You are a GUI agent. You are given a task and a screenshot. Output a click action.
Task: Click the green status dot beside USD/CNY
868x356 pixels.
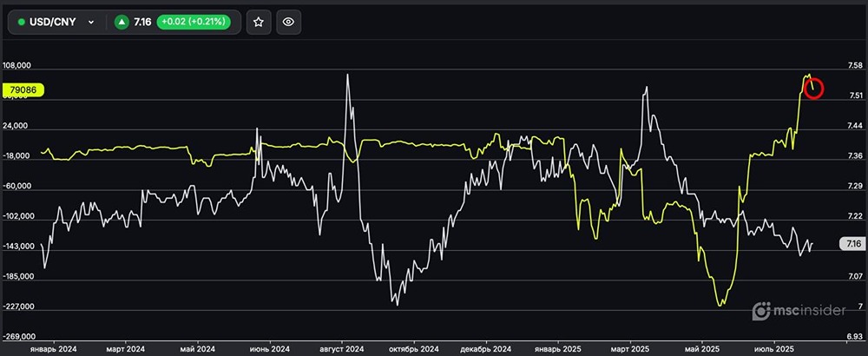point(22,23)
